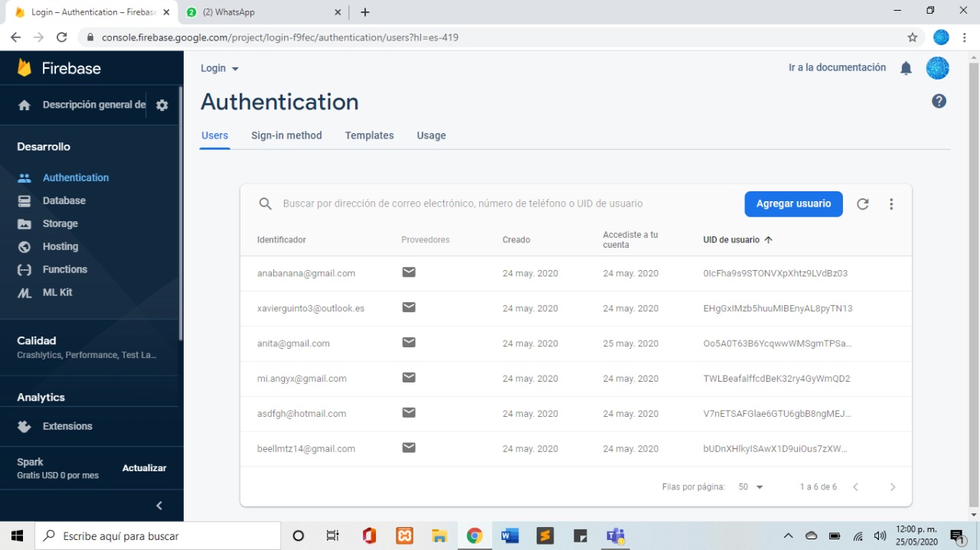Sort by UID de usuario arrow
The width and height of the screenshot is (980, 550).
[769, 240]
